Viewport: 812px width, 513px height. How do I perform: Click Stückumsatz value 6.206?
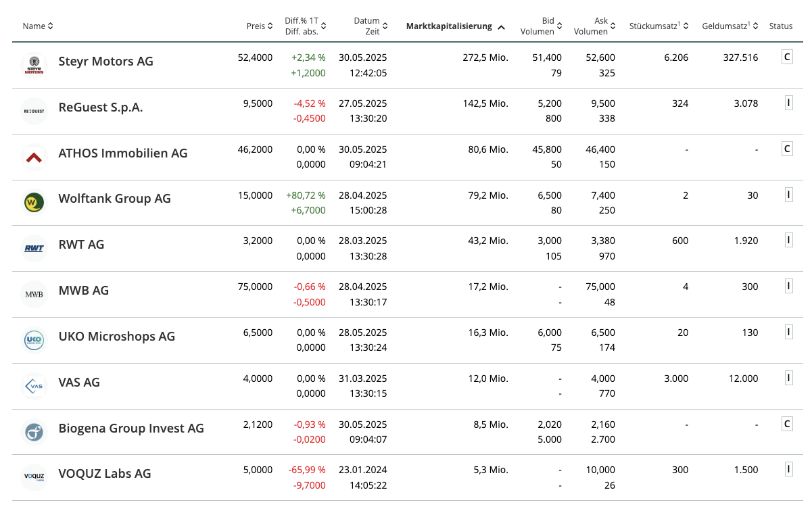tap(675, 57)
